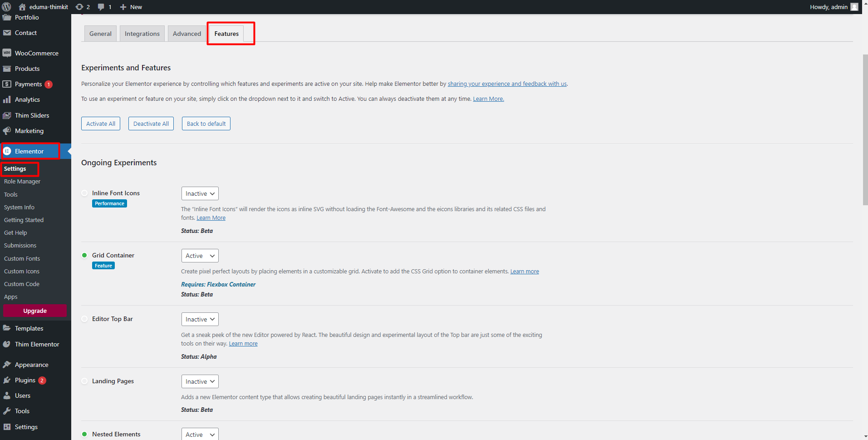Click the Appearance paintbrush icon

(7, 365)
